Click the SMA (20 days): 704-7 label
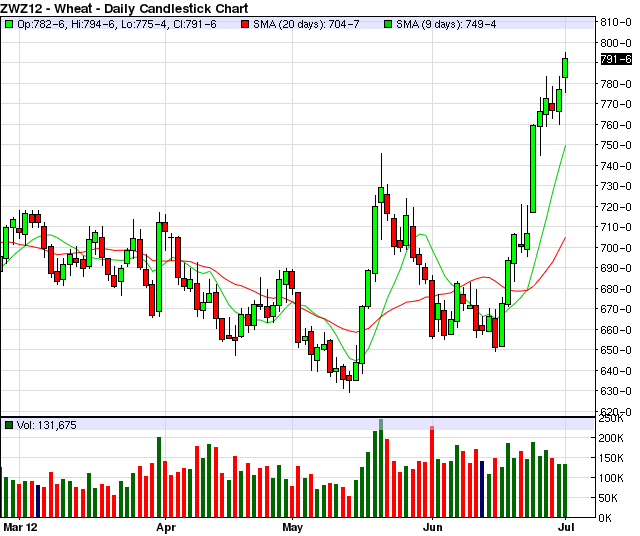 [306, 24]
